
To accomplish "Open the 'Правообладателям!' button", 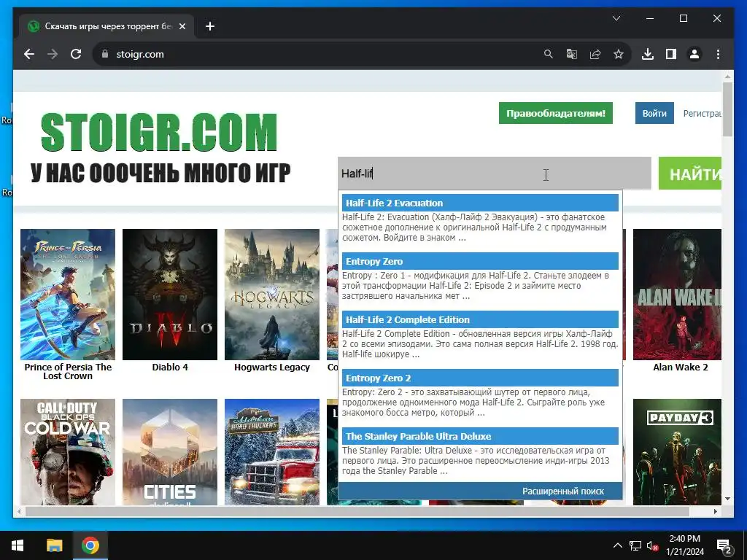I will point(555,113).
